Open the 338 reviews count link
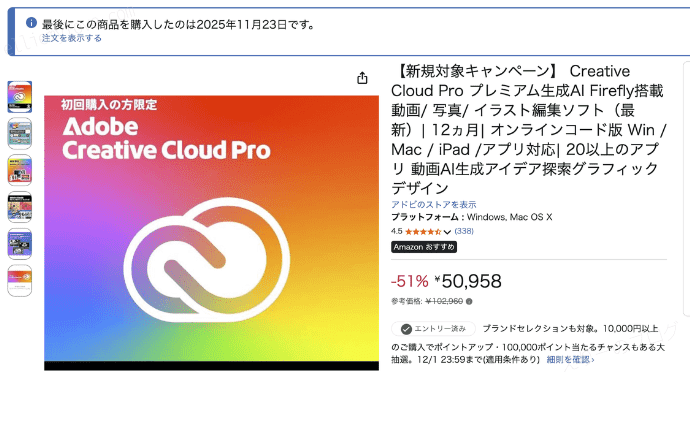The height and width of the screenshot is (434, 690). [464, 231]
